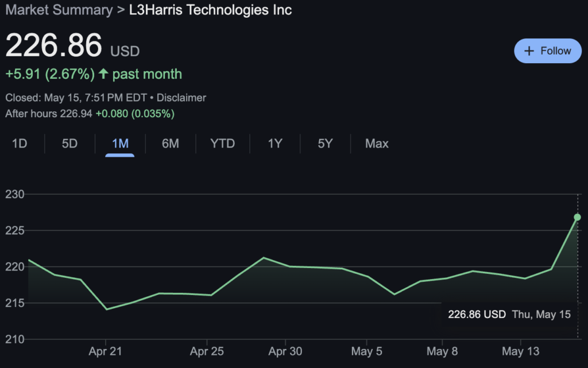Click the May 13 x-axis date label
The width and height of the screenshot is (588, 368).
pyautogui.click(x=520, y=351)
